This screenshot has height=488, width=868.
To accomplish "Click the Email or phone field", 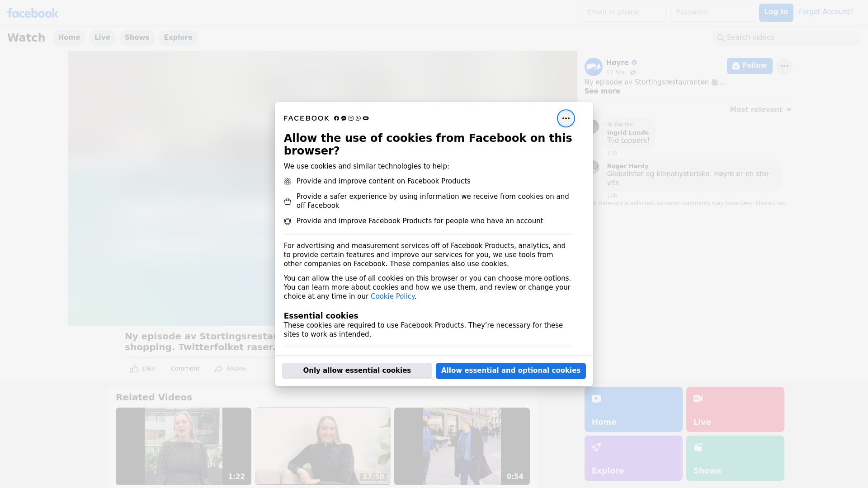I will [624, 13].
